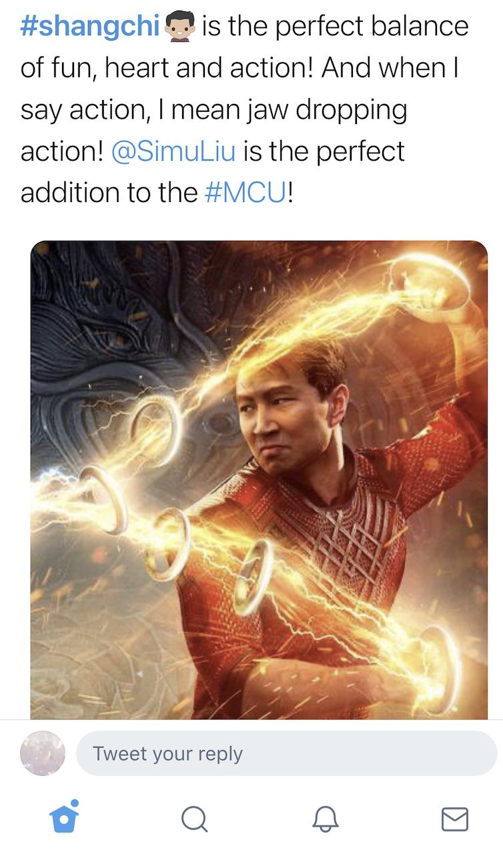Open the Messages envelope tab
503x868 pixels.
[455, 819]
